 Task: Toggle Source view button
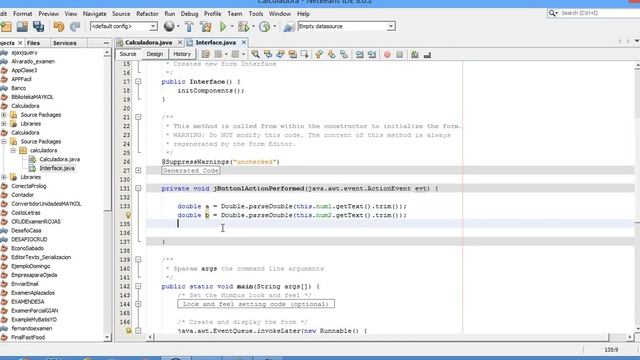[128, 54]
